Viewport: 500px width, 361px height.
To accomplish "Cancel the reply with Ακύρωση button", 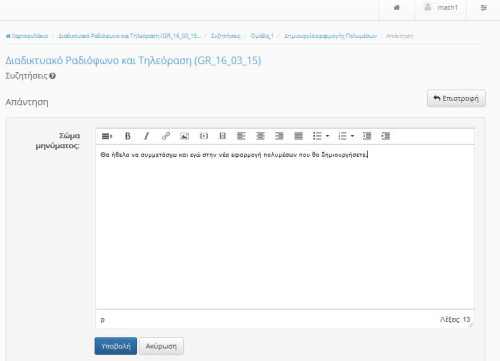I will (161, 346).
